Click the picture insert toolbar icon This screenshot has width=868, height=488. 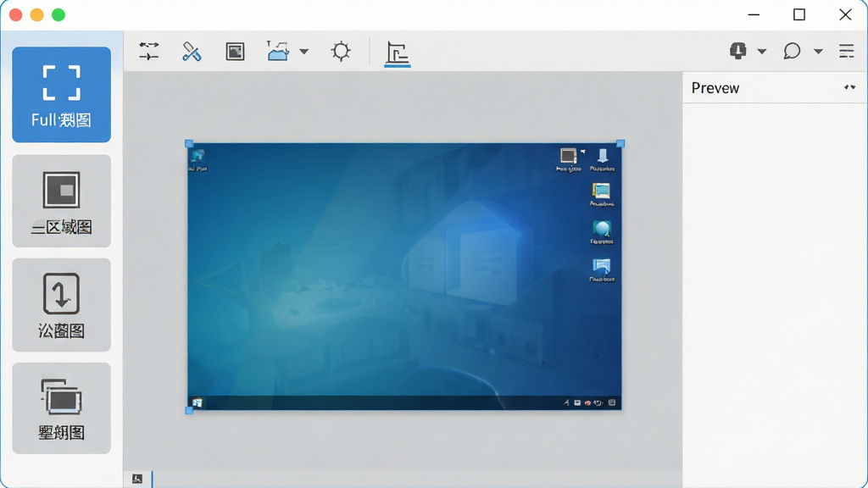(278, 52)
